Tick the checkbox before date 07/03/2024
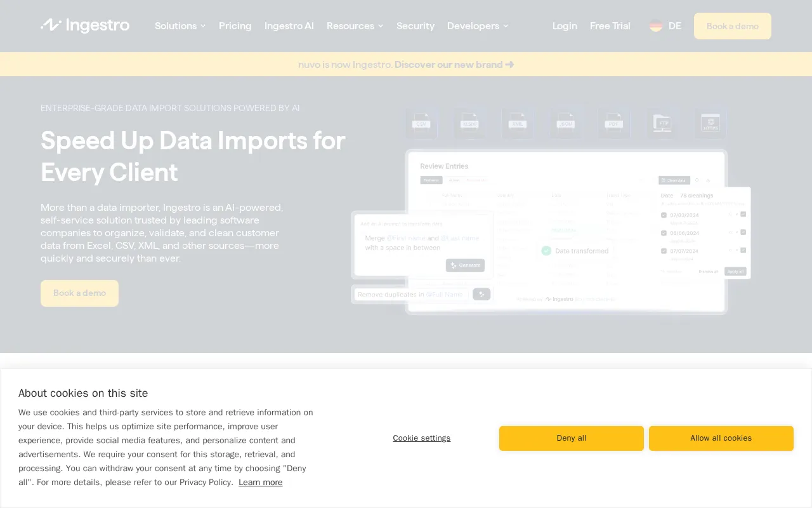The image size is (812, 508). click(664, 215)
